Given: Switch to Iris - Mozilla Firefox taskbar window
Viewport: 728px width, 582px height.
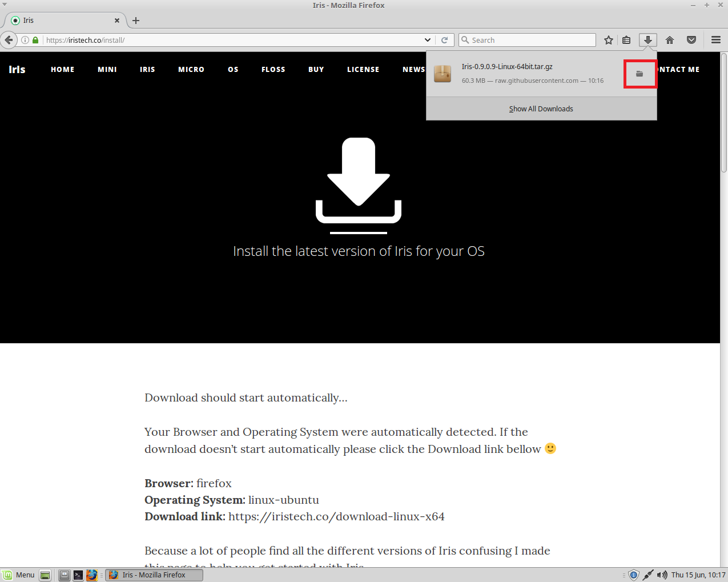Looking at the screenshot, I should point(154,575).
